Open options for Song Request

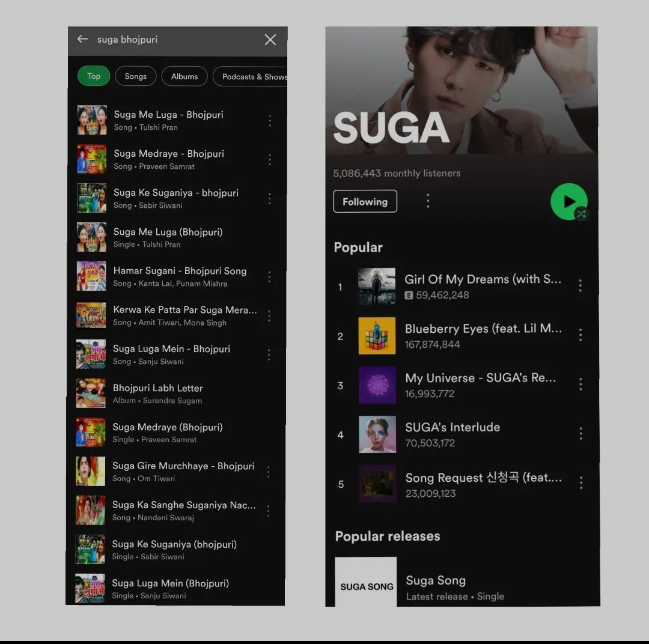[582, 482]
